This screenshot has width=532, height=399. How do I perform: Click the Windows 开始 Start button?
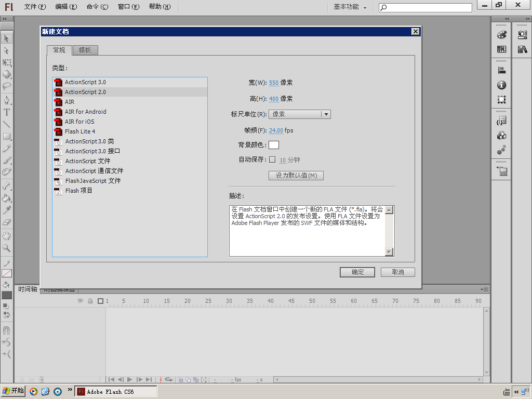(13, 391)
